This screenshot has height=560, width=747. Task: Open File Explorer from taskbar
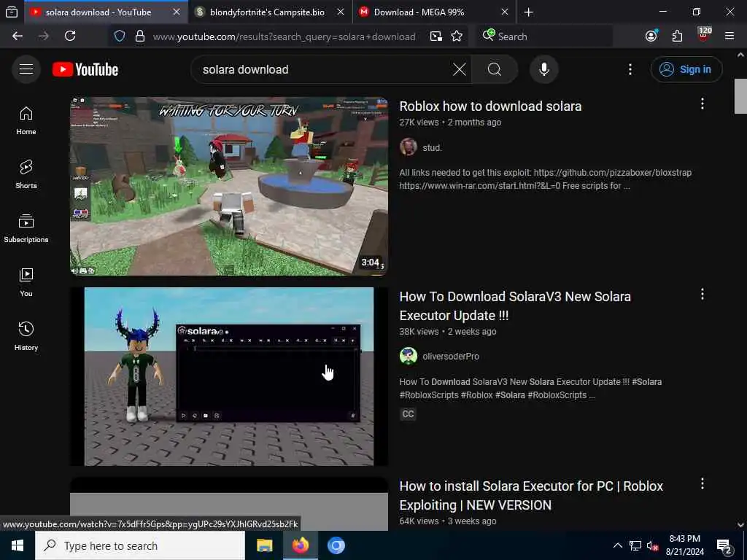(x=264, y=545)
